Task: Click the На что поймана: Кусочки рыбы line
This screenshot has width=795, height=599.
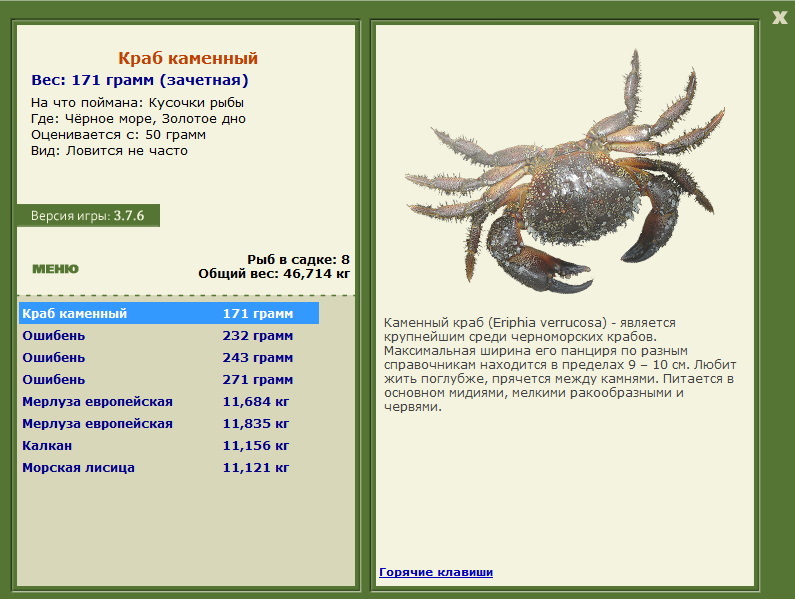Action: tap(137, 103)
